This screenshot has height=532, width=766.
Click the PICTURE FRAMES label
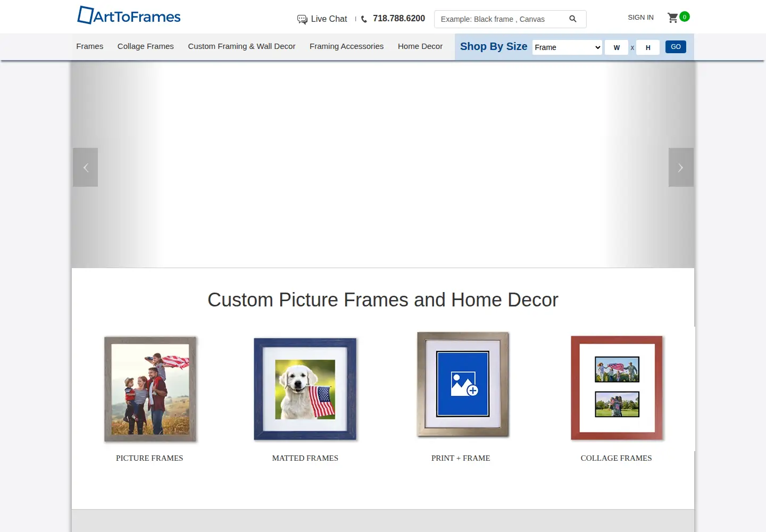click(149, 458)
